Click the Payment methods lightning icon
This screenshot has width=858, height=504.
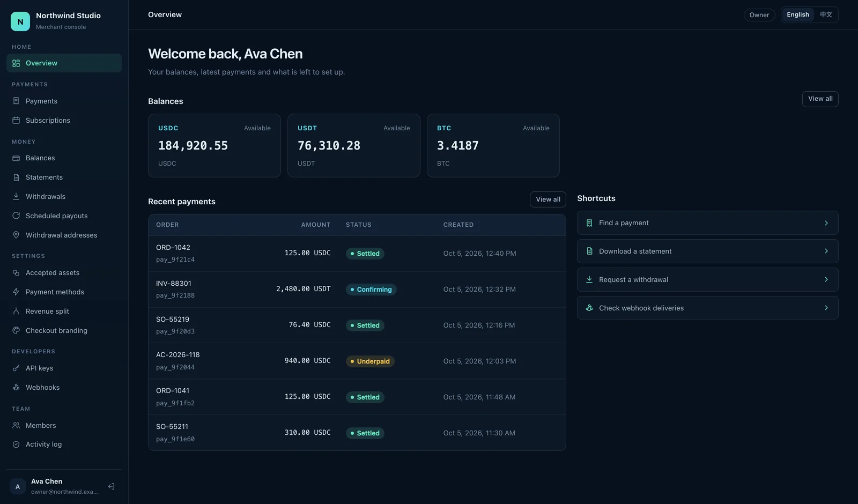(x=16, y=292)
